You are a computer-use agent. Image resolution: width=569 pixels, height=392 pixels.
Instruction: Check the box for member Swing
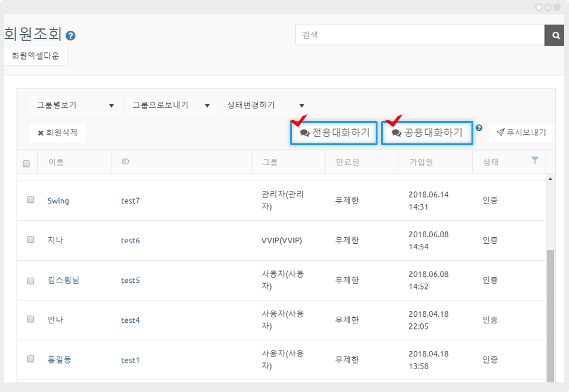pos(31,200)
